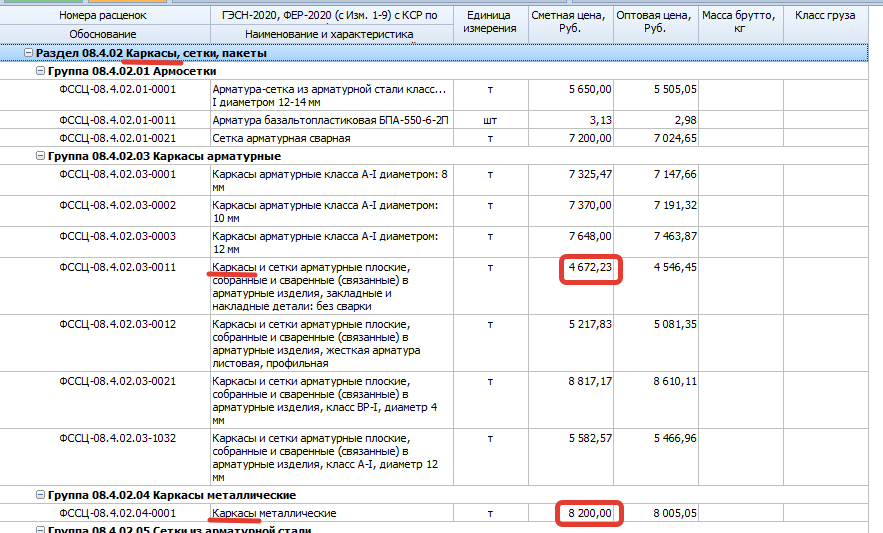
Task: Click description with класс ВР-I, диаметр 4 мм
Action: (325, 401)
